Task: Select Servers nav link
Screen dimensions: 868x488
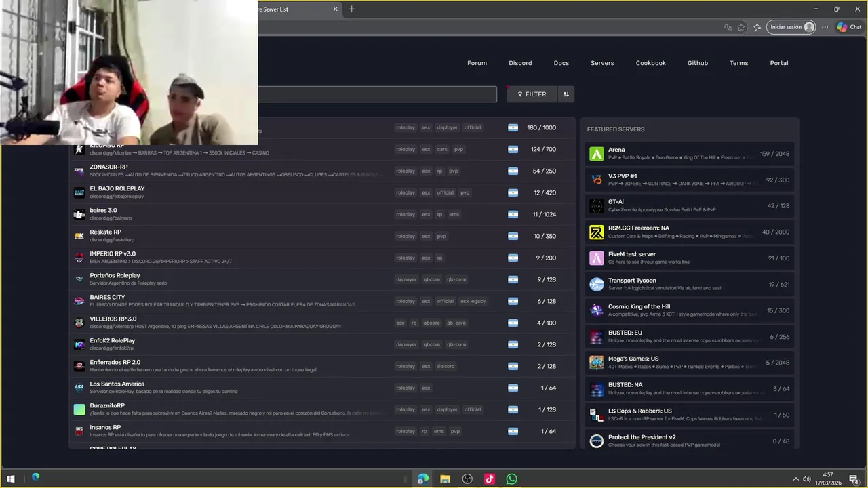Action: pyautogui.click(x=602, y=63)
